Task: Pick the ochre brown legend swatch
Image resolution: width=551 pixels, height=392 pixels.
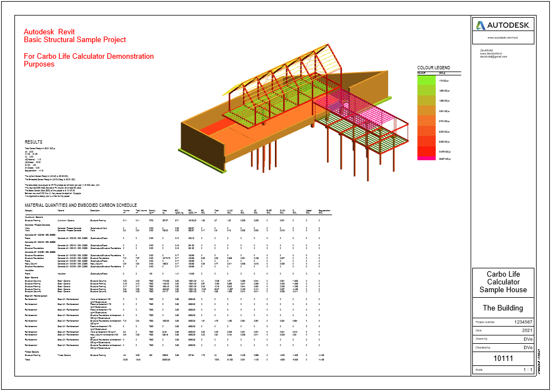Action: (x=426, y=111)
